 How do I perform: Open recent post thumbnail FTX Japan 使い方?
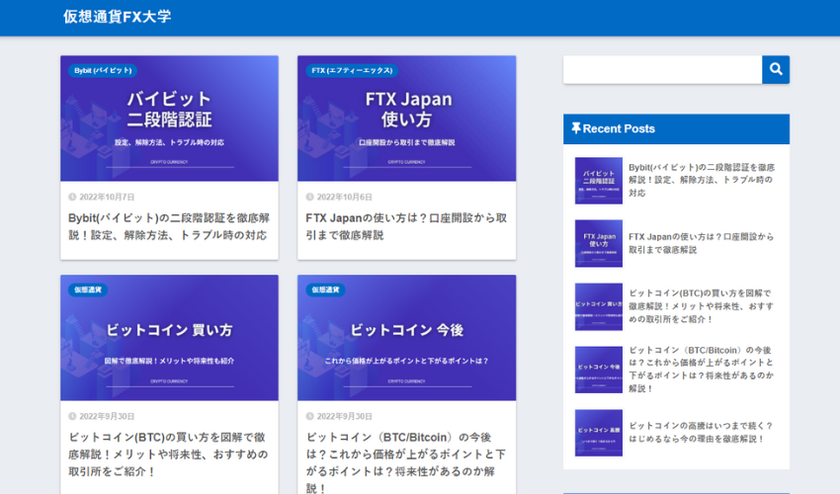599,243
